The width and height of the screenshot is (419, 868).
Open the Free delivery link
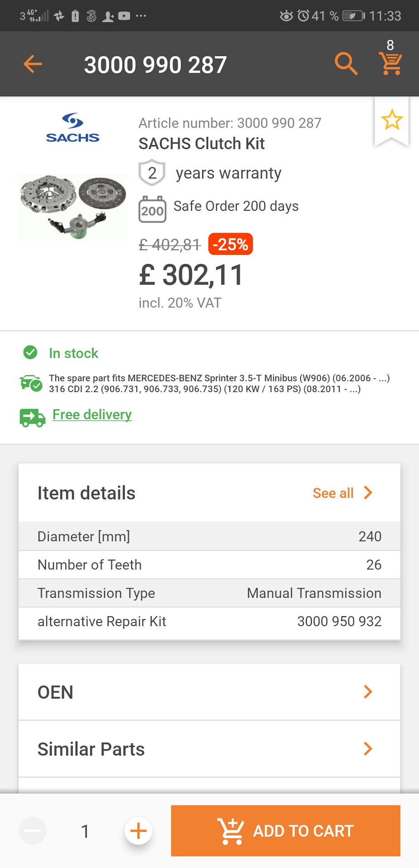[x=92, y=415]
